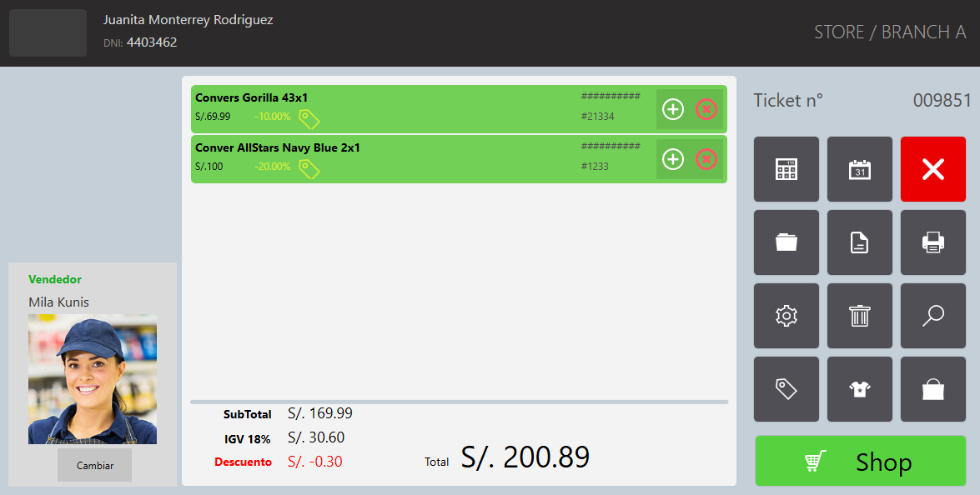980x495 pixels.
Task: Click discount tag on Conver AllStars row
Action: (x=309, y=167)
